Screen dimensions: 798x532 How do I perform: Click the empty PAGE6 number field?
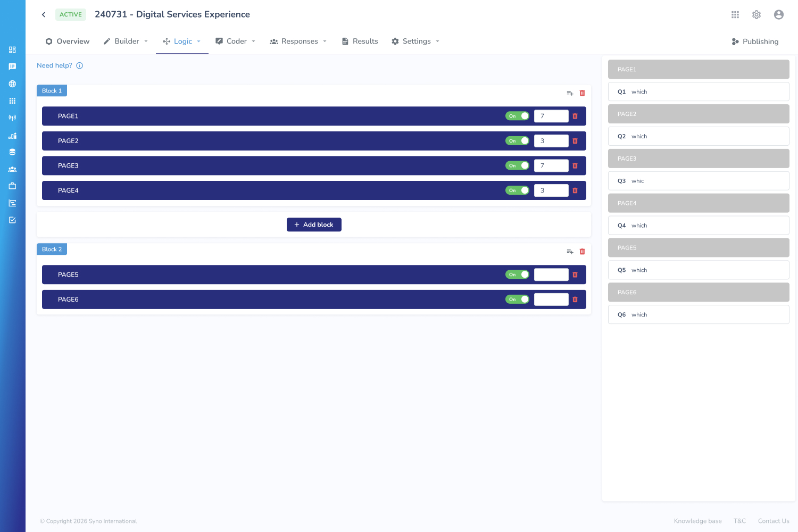pyautogui.click(x=551, y=300)
